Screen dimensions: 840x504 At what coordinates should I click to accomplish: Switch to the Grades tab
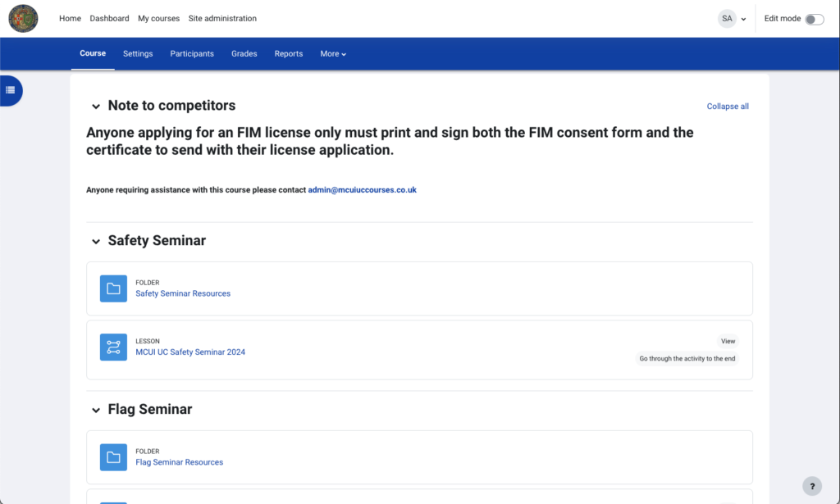point(244,54)
